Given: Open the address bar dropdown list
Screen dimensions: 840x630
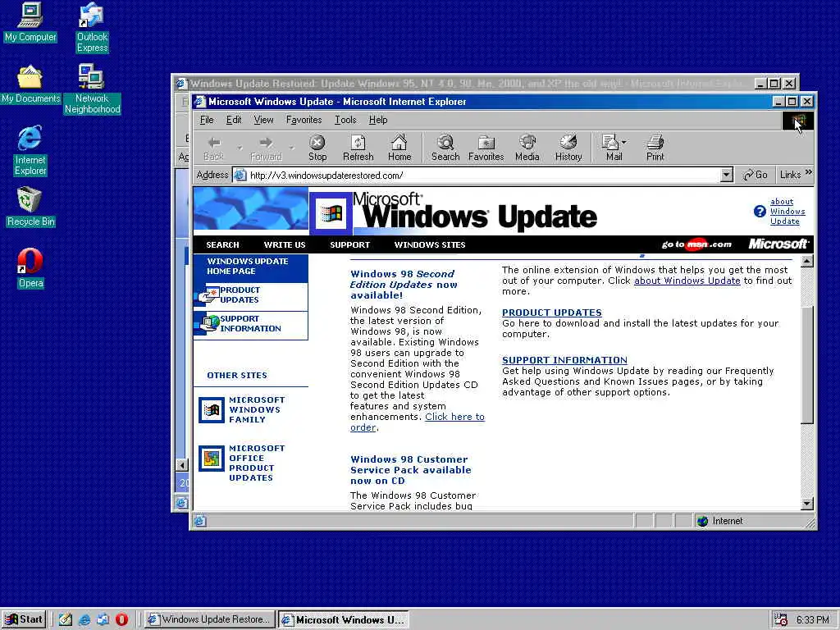Looking at the screenshot, I should click(727, 175).
